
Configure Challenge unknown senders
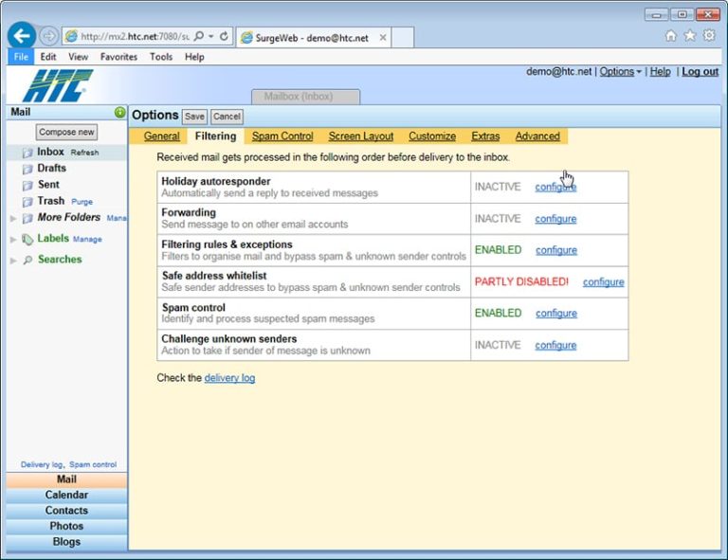pos(555,345)
